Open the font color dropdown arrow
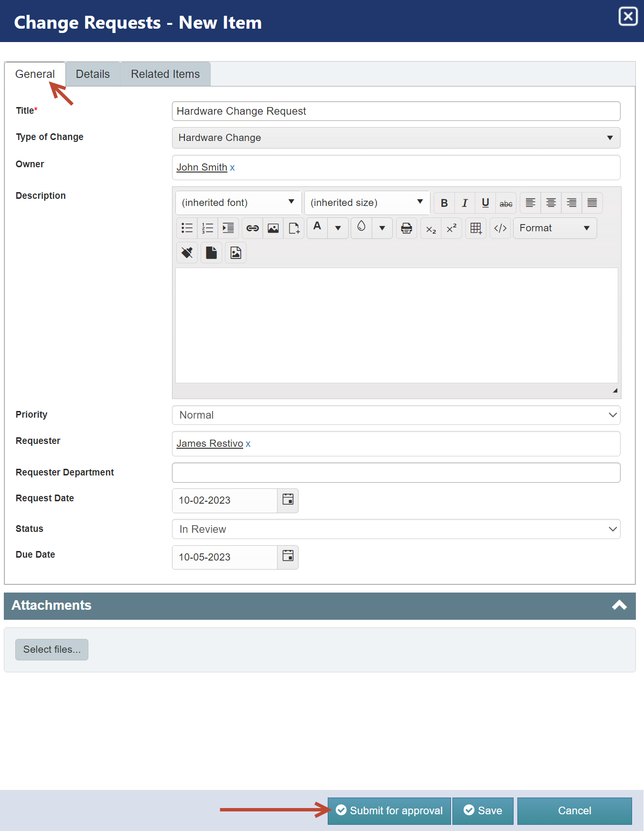Screen dimensions: 644x831 click(x=338, y=228)
